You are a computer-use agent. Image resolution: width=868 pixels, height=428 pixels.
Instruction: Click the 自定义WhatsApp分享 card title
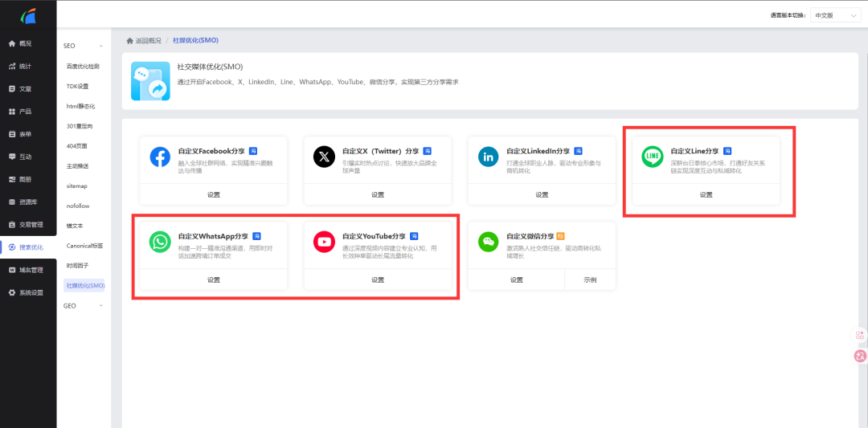click(x=213, y=236)
